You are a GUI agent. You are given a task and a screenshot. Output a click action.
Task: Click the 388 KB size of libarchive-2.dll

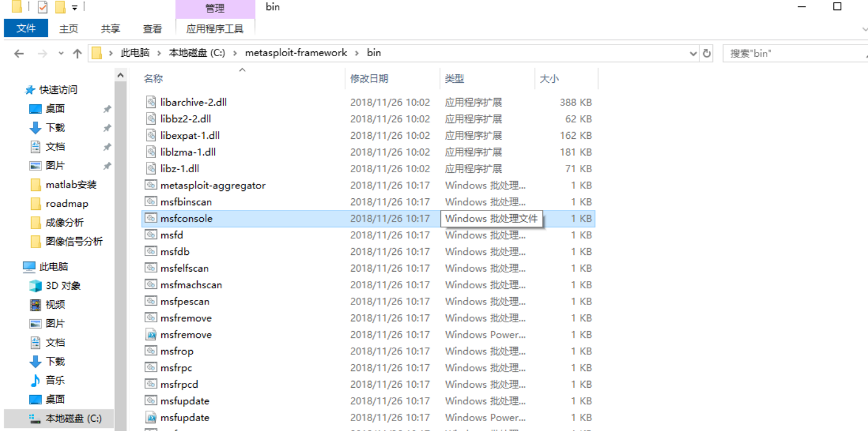[576, 102]
